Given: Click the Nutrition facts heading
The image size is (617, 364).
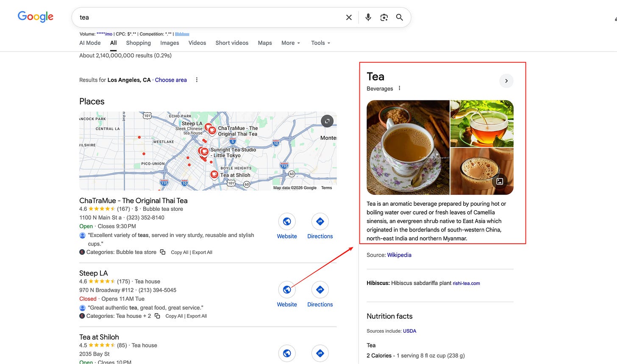Looking at the screenshot, I should [x=389, y=316].
